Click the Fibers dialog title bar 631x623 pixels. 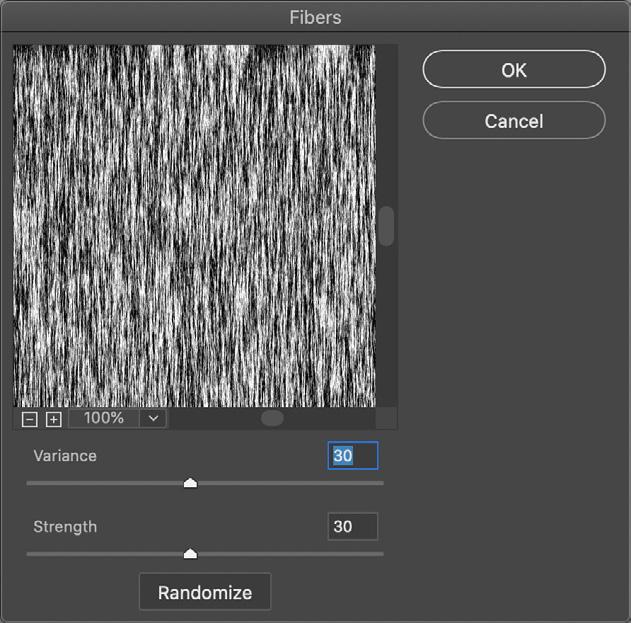(316, 17)
